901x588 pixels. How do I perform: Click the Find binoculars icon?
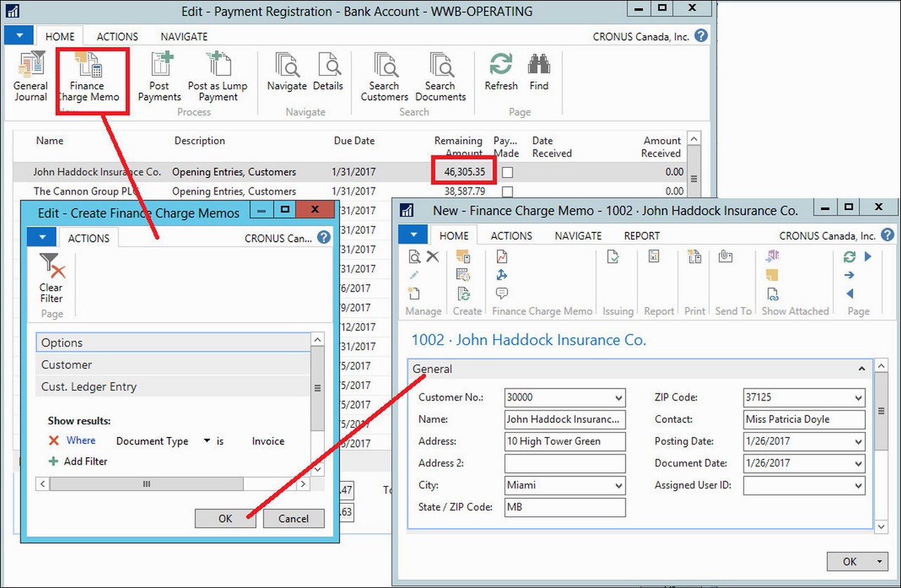(539, 72)
